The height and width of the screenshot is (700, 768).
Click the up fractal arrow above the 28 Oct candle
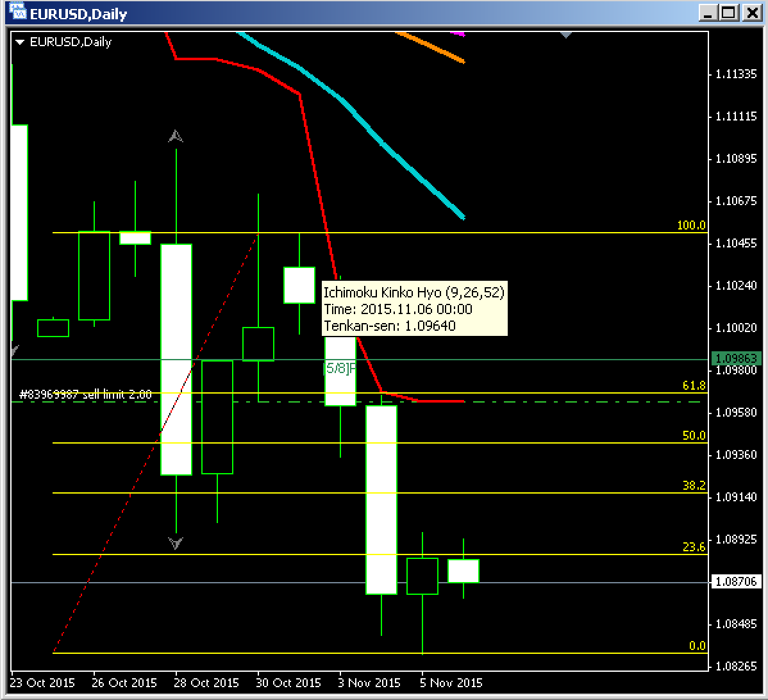point(176,136)
